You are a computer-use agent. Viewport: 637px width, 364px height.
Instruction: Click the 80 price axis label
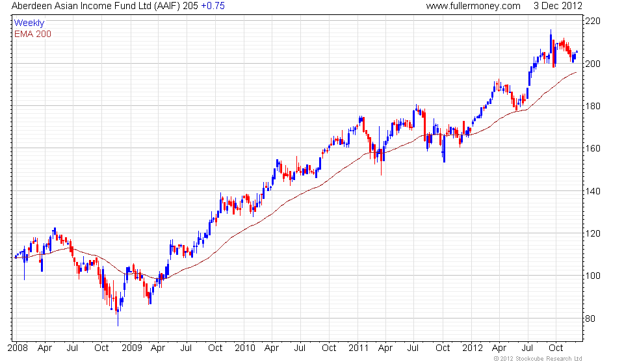click(590, 318)
